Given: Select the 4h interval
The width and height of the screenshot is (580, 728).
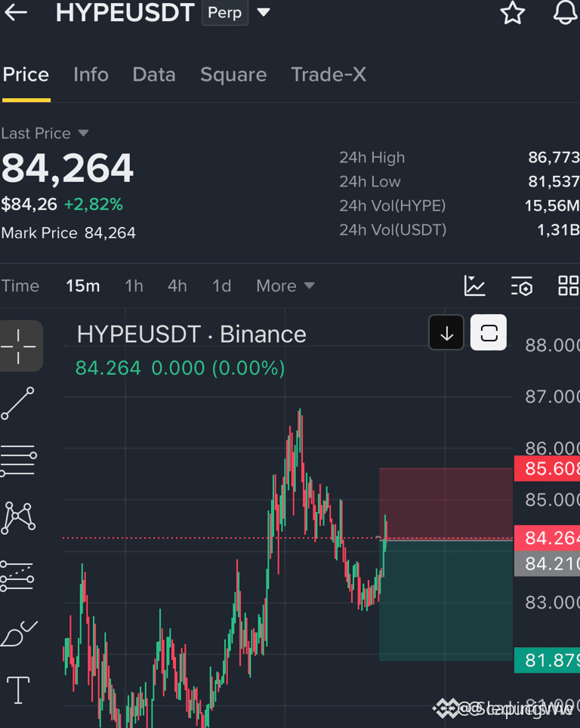Looking at the screenshot, I should 177,286.
